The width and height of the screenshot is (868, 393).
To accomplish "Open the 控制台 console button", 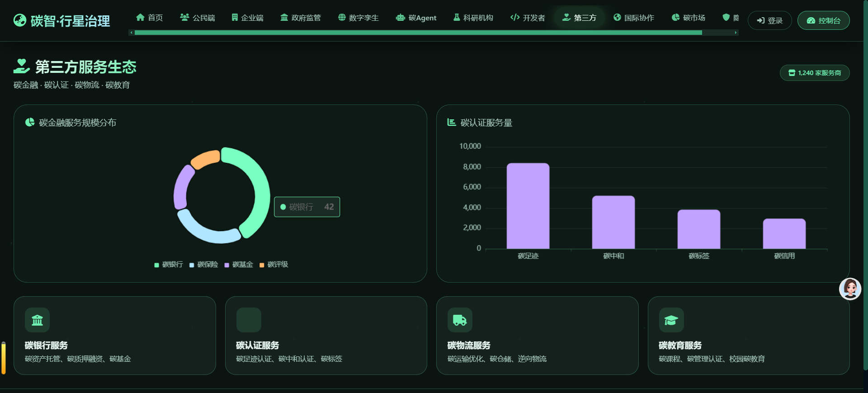I will click(823, 20).
